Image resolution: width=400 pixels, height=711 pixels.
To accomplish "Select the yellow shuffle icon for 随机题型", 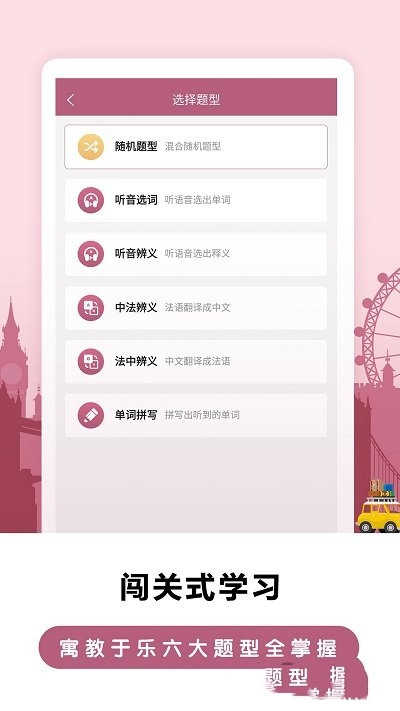I will 91,146.
